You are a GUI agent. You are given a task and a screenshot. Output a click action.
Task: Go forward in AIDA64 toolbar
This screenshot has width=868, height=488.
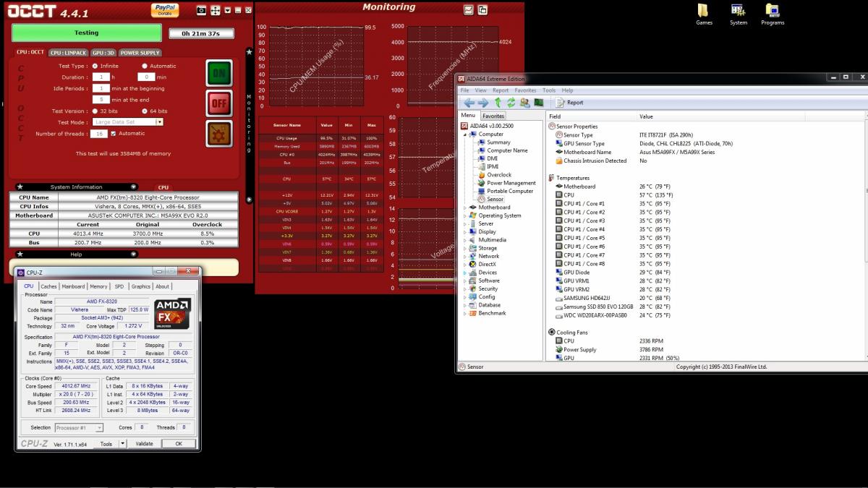coord(482,103)
